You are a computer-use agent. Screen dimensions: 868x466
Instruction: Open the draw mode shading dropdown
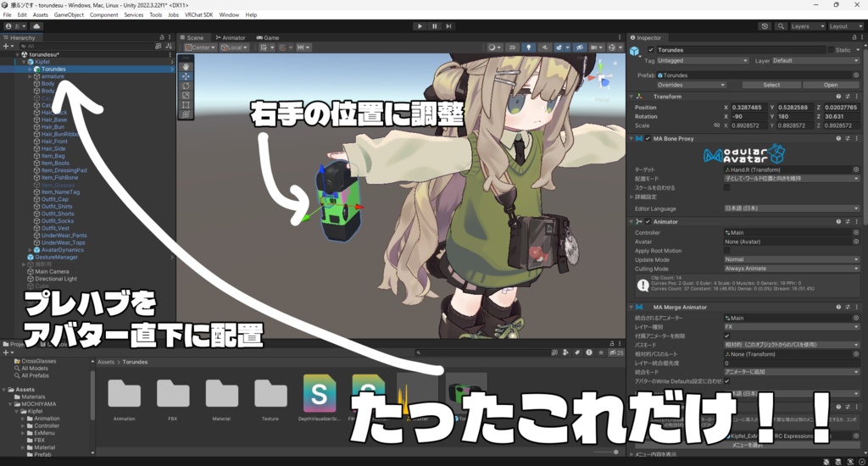[x=494, y=47]
